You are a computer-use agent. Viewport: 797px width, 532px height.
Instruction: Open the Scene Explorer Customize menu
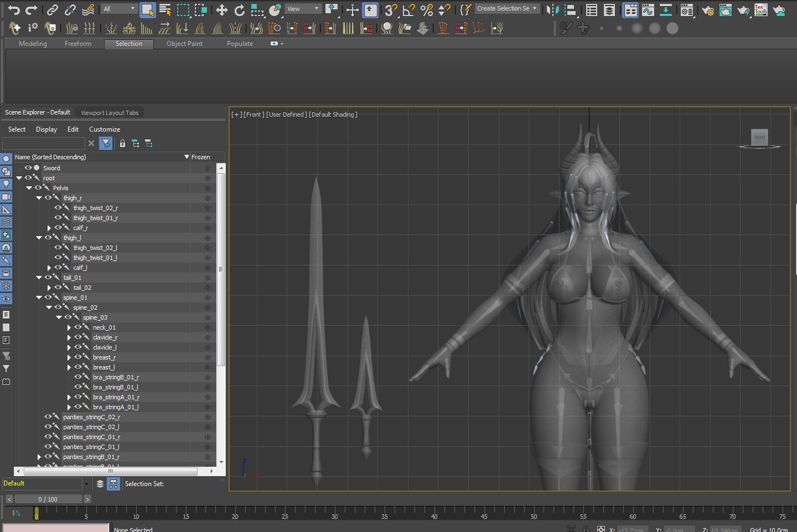pos(105,129)
